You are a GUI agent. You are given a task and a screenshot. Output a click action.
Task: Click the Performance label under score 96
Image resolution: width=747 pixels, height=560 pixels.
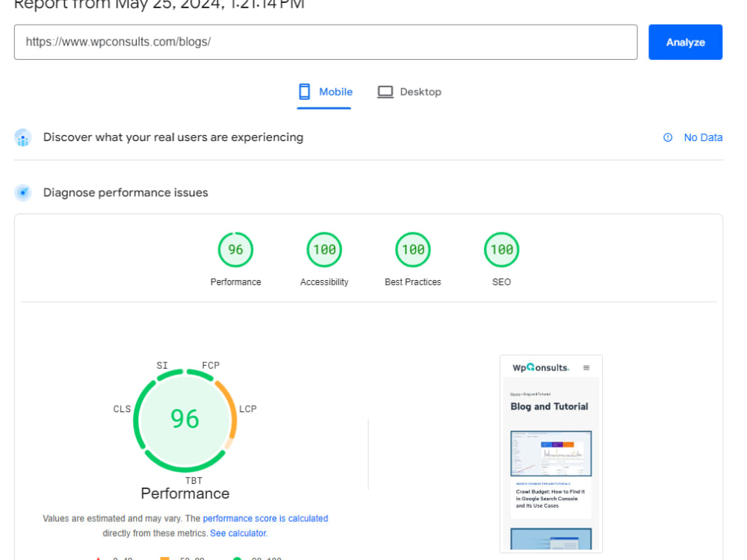coord(235,282)
